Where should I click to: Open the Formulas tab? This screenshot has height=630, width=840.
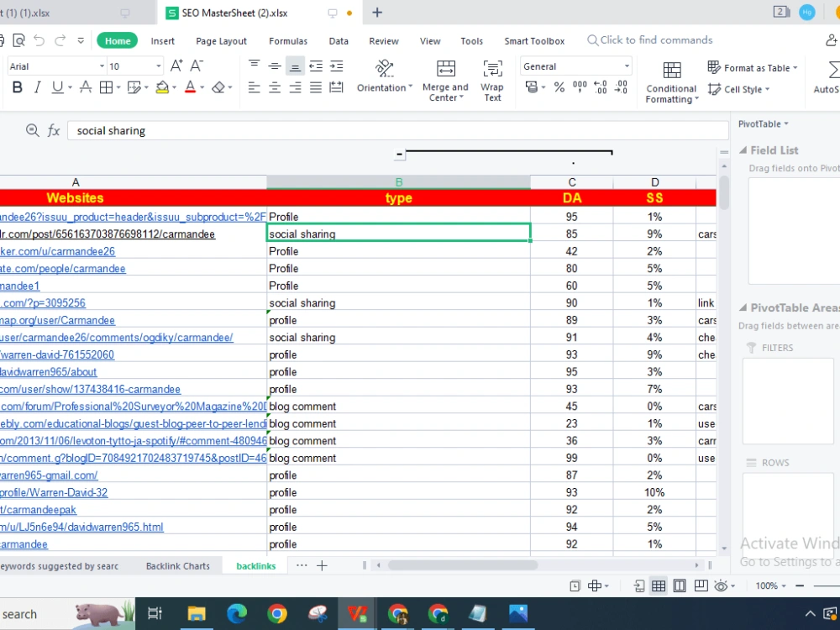(x=288, y=41)
